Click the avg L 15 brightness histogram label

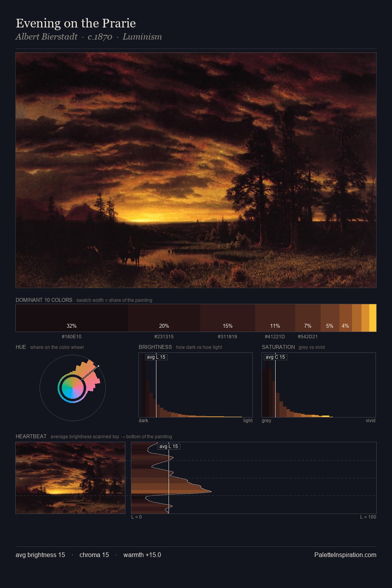(156, 357)
